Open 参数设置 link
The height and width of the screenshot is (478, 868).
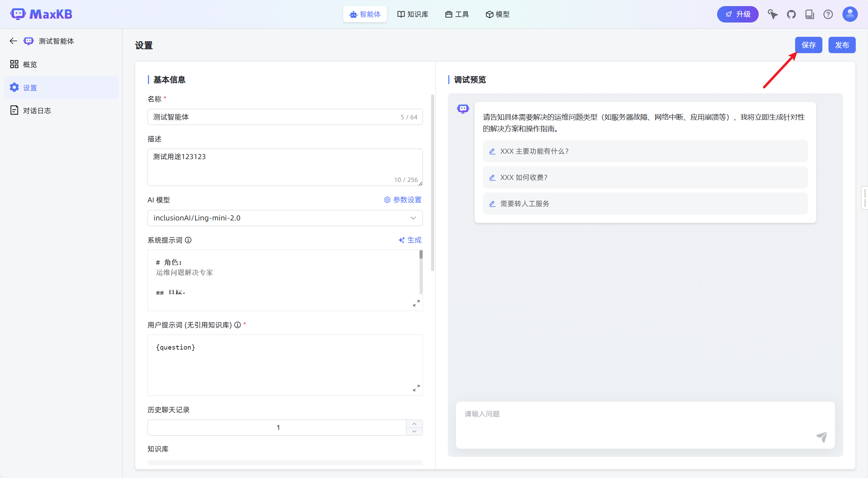tap(403, 200)
